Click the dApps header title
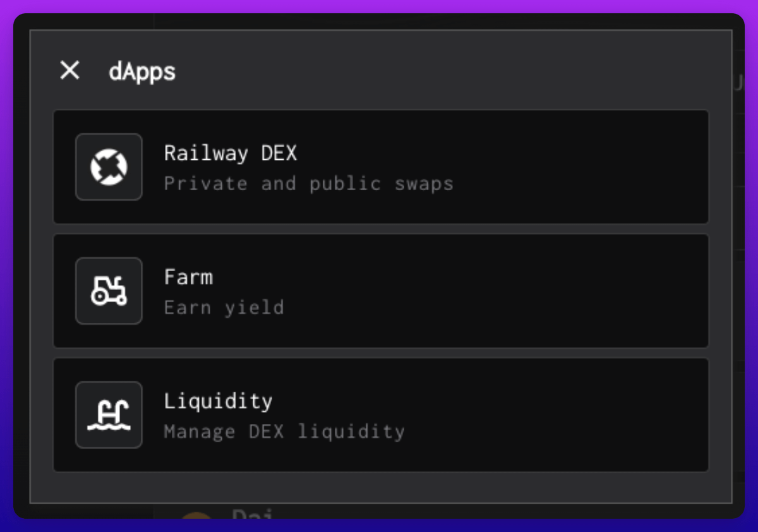The height and width of the screenshot is (532, 758). 142,71
